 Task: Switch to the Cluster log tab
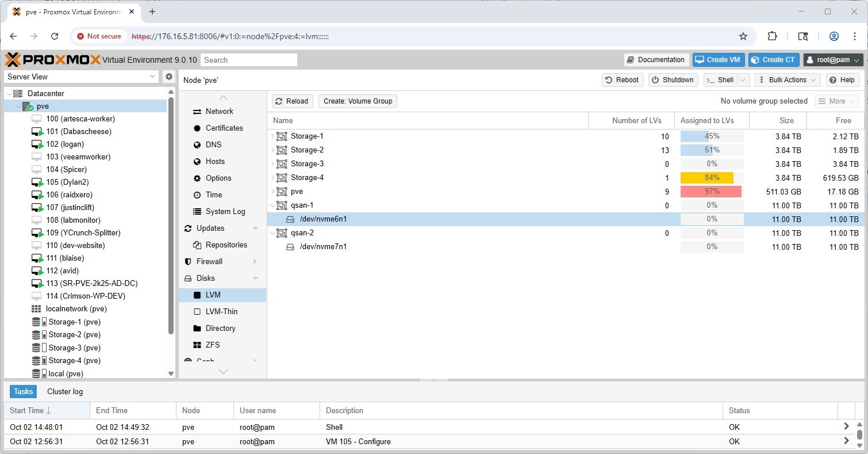coord(65,391)
